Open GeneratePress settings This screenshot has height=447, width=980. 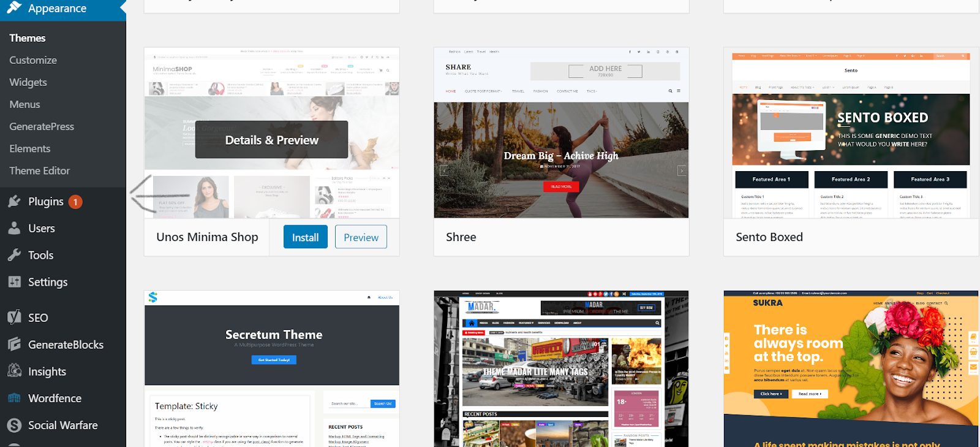42,126
